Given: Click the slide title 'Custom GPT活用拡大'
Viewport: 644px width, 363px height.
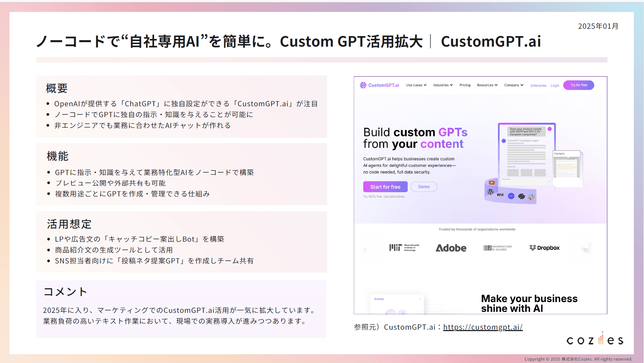Looking at the screenshot, I should [351, 41].
